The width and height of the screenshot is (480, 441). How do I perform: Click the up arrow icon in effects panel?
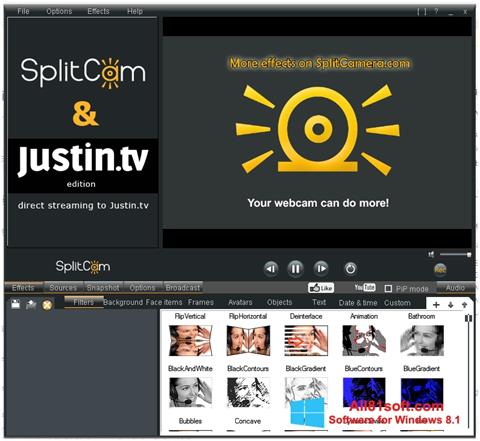(x=464, y=305)
